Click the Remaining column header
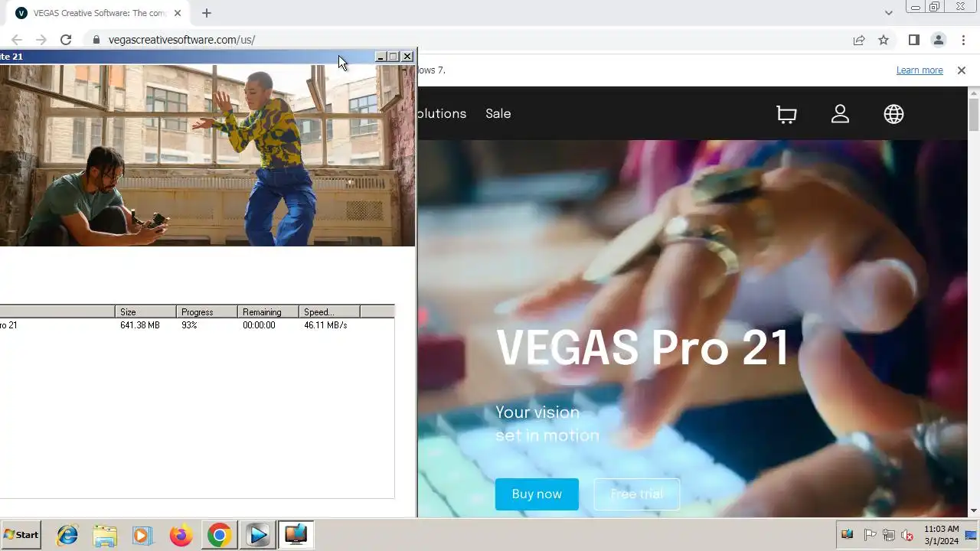Image resolution: width=980 pixels, height=551 pixels. click(268, 312)
